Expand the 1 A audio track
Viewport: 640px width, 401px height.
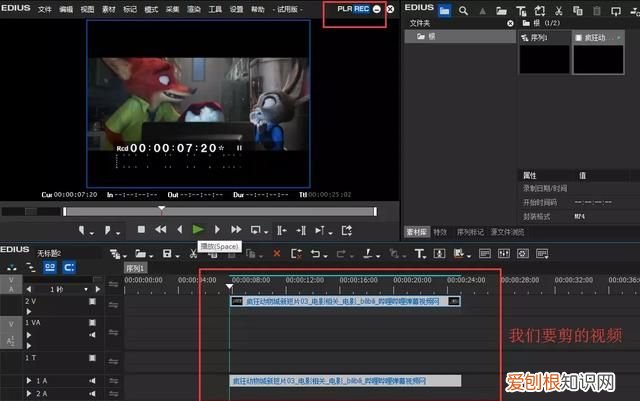(30, 381)
